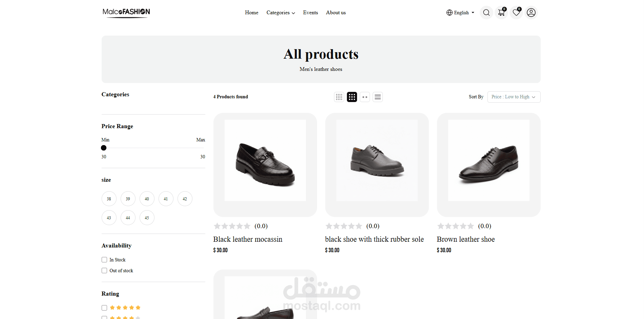The height and width of the screenshot is (319, 644).
Task: Open the search icon in header
Action: point(486,13)
